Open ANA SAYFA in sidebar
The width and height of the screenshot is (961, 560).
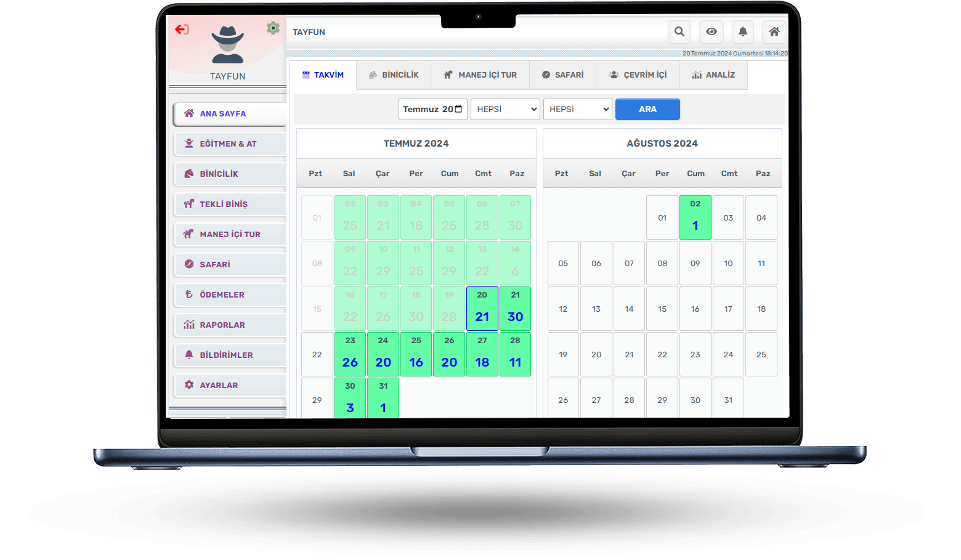(x=230, y=114)
